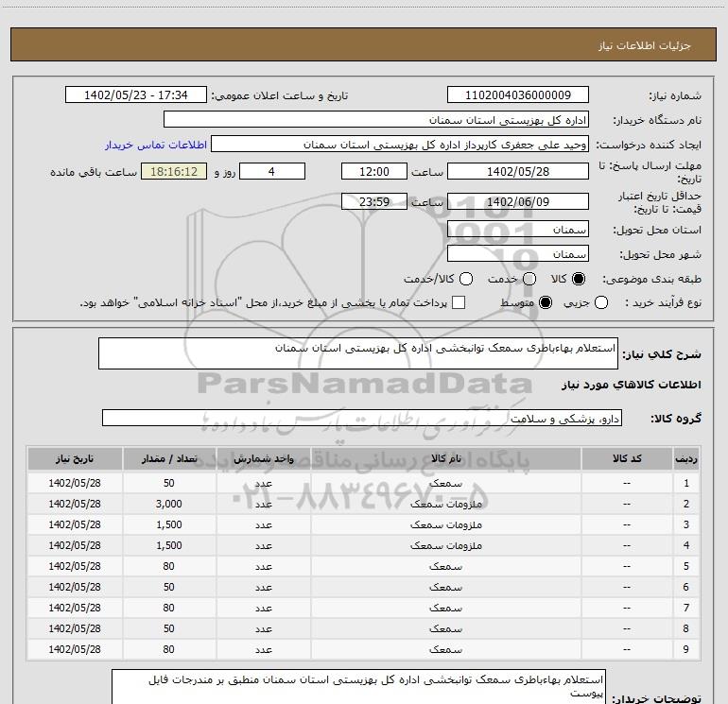Select row 4 item name ملزومات سمعک
728x704 pixels.
click(445, 546)
